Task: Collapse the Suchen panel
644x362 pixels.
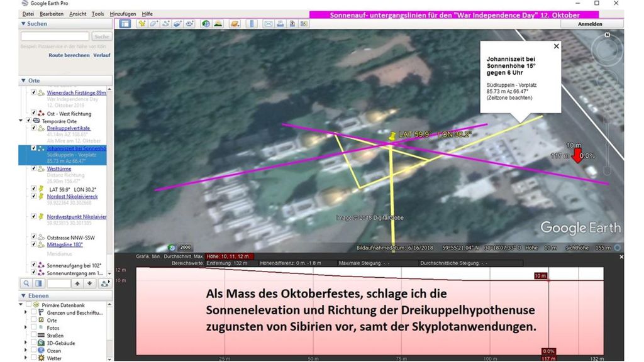Action: (x=23, y=24)
